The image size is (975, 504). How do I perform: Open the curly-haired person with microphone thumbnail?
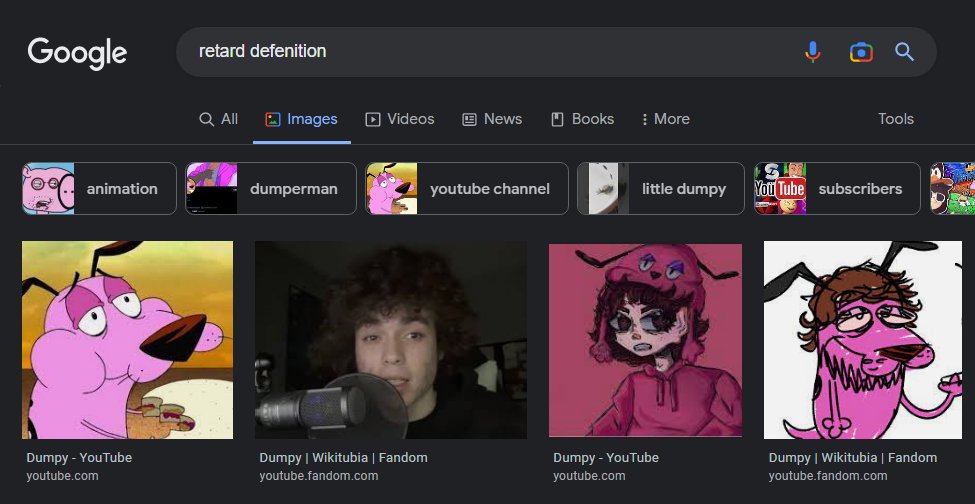click(390, 340)
